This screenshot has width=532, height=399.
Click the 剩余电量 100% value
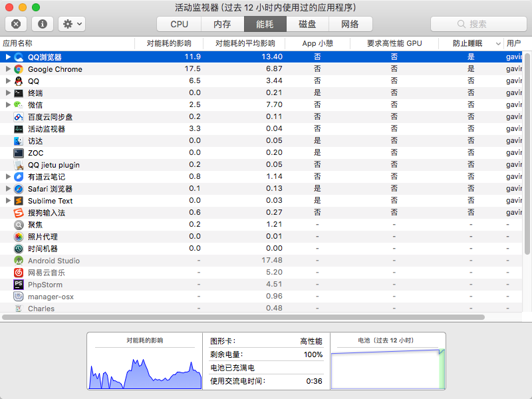313,354
